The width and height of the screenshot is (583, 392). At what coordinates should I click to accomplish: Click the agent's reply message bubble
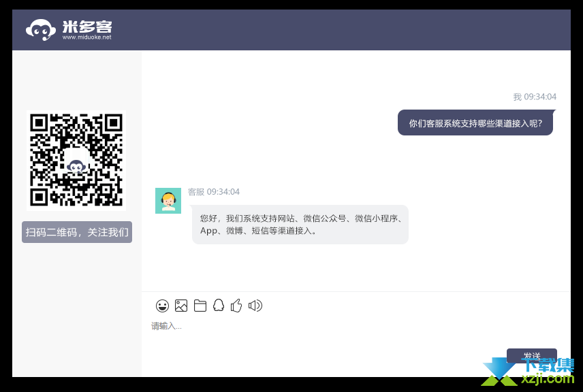(300, 225)
